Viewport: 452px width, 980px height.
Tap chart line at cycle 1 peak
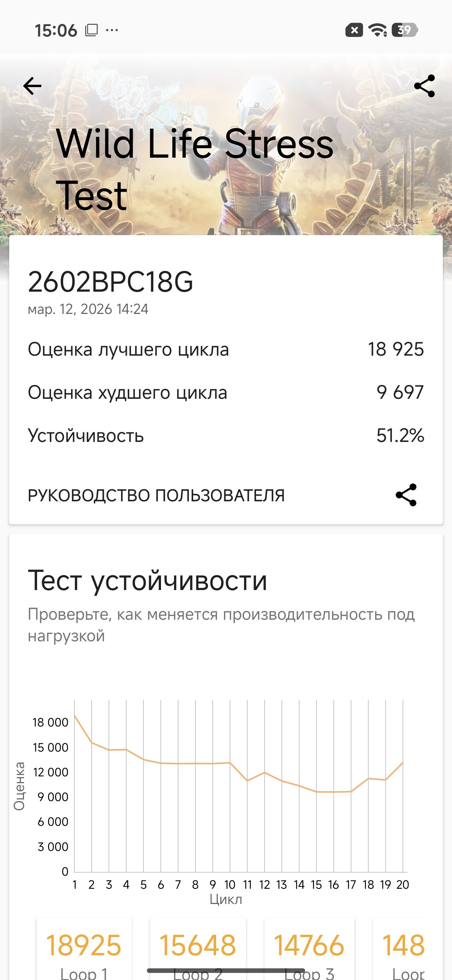coord(75,716)
